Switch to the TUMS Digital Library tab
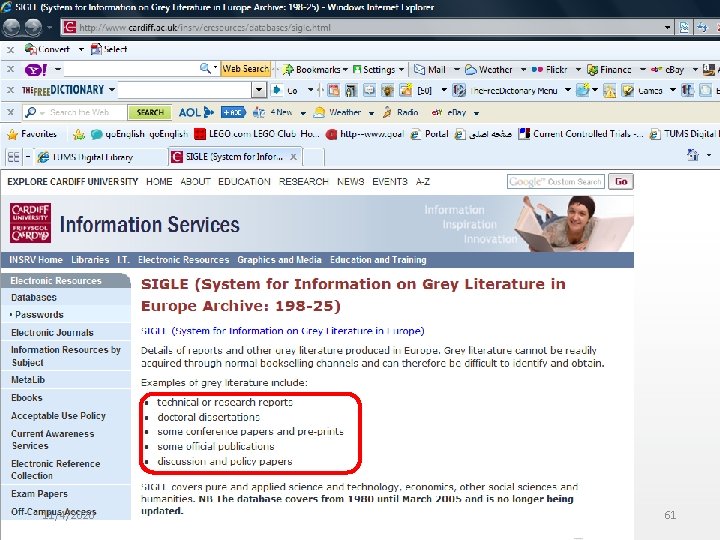This screenshot has width=720, height=540. click(100, 157)
